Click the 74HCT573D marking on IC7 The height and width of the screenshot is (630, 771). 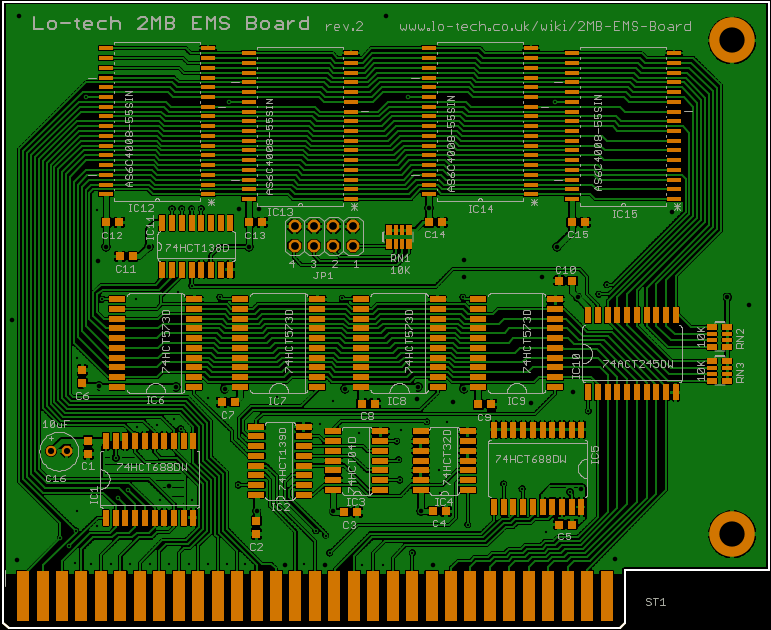click(x=289, y=341)
